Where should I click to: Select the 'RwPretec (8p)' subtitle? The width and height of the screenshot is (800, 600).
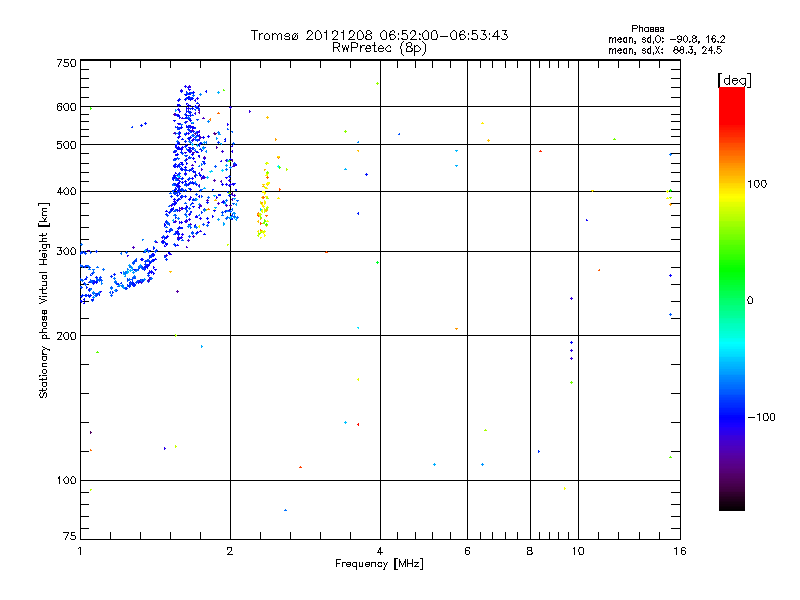(379, 48)
